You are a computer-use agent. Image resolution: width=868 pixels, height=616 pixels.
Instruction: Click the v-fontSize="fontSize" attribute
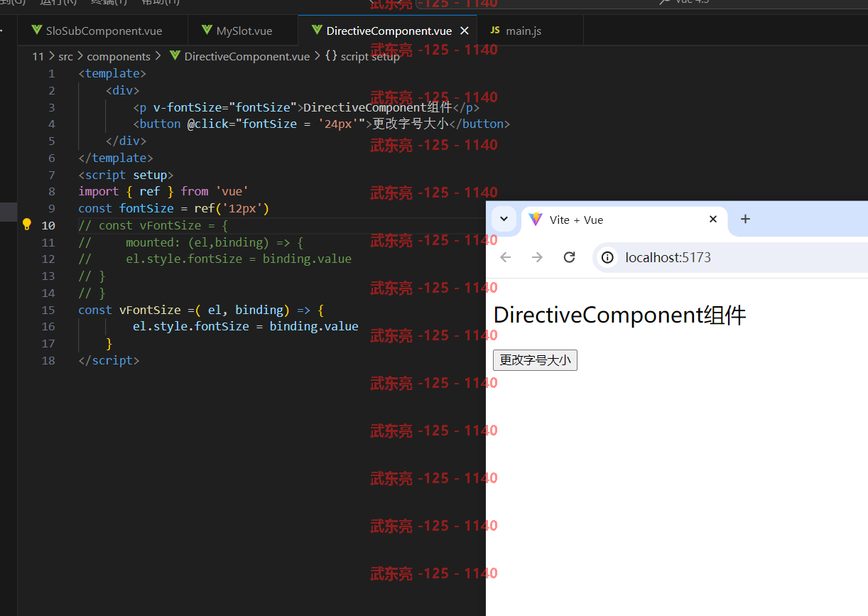(x=225, y=107)
